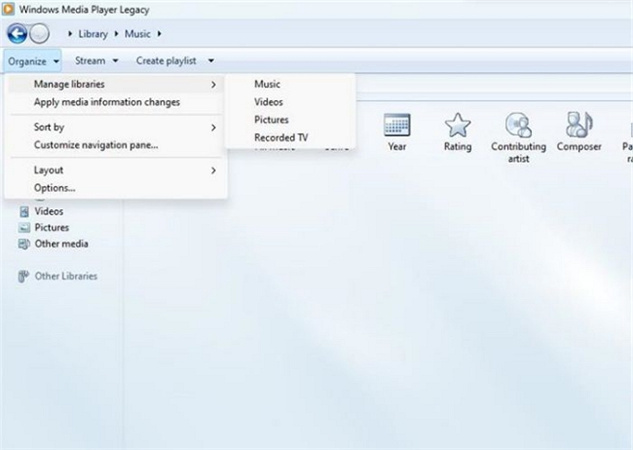Open the Rating star view icon
Viewport: 633px width, 450px height.
point(457,125)
